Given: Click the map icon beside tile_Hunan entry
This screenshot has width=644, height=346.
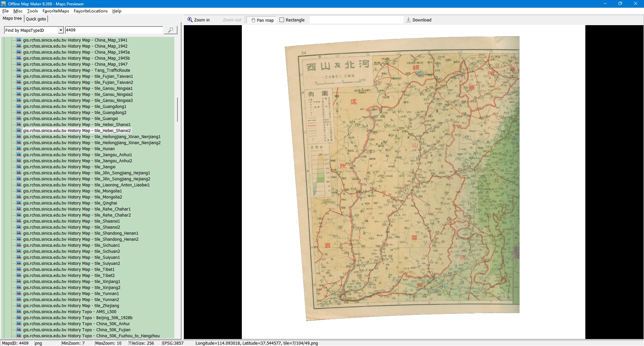Looking at the screenshot, I should [x=19, y=149].
